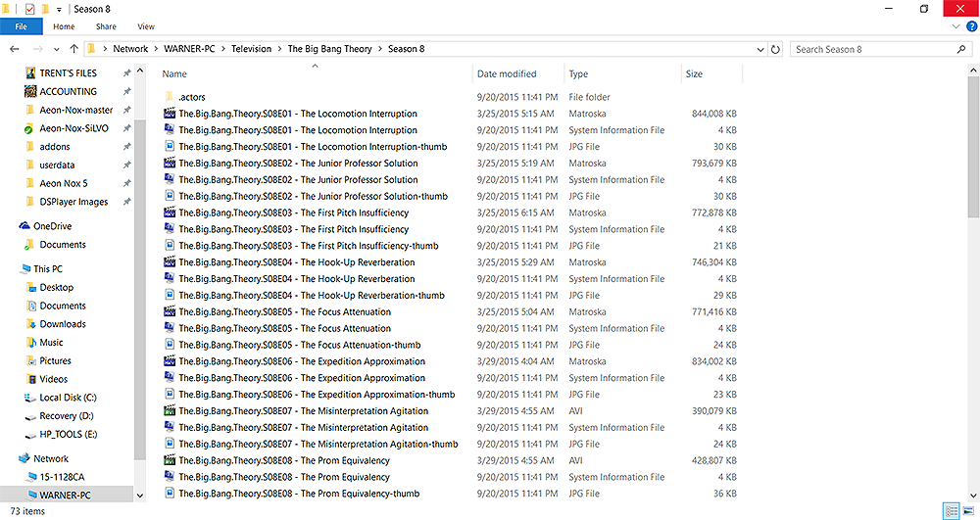Select S08E07 Misinterpretation Agitation AVI file icon
This screenshot has height=520, width=980.
pos(170,410)
